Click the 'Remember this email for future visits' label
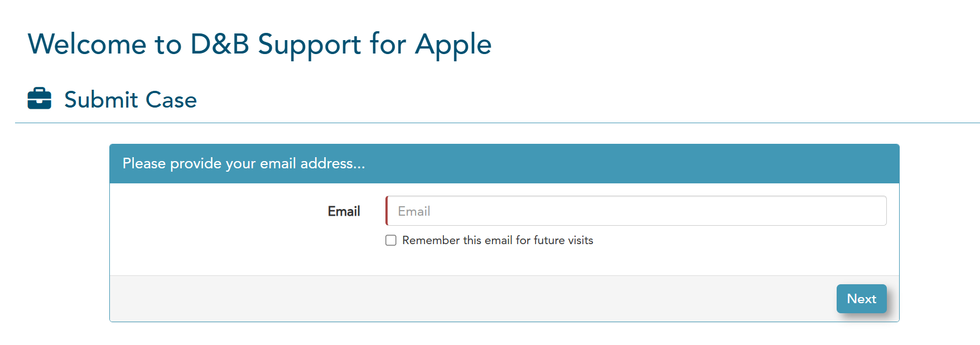Viewport: 980px width, 345px height. pos(498,240)
